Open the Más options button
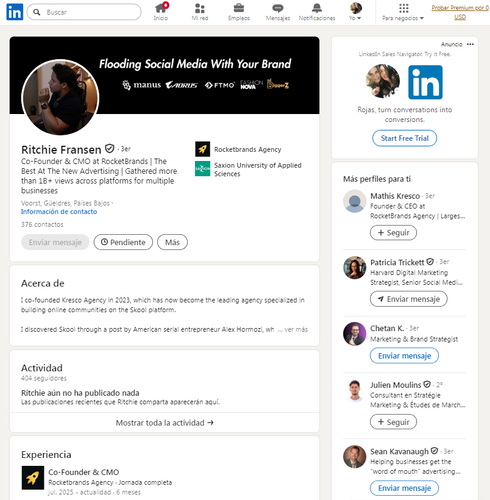The width and height of the screenshot is (490, 500). click(172, 242)
